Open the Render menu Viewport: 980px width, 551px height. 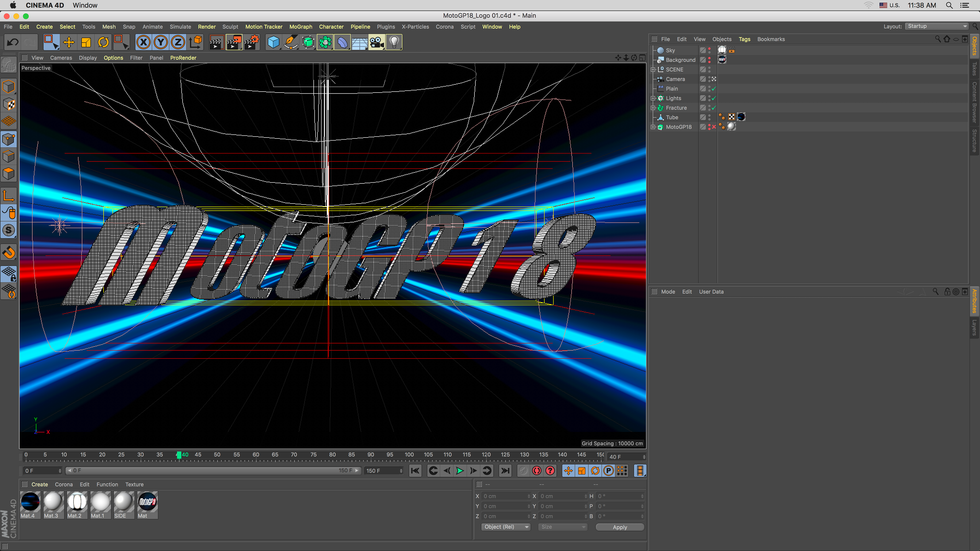click(x=206, y=27)
